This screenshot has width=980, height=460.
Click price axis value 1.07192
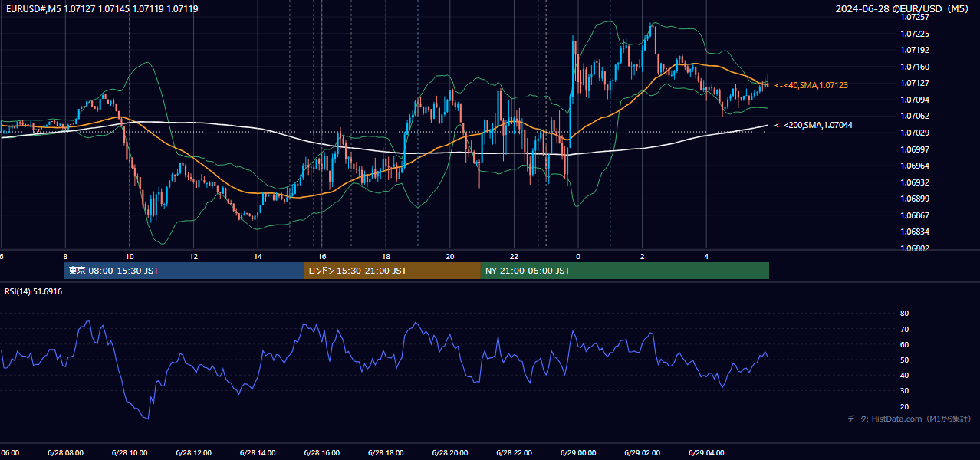[916, 50]
